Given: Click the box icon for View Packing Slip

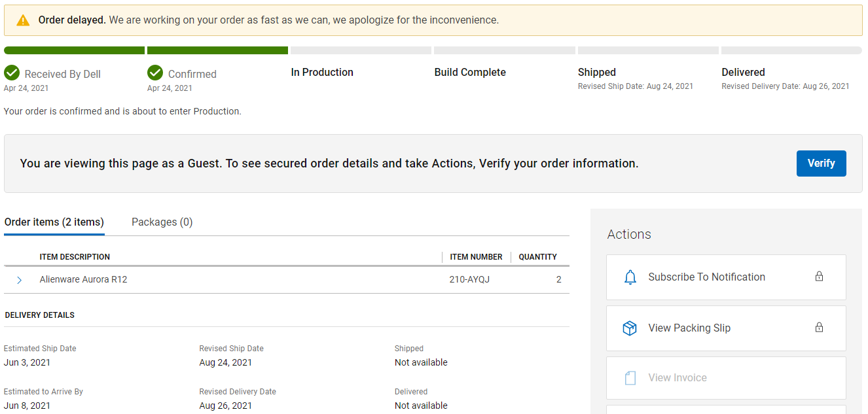Looking at the screenshot, I should pyautogui.click(x=630, y=328).
